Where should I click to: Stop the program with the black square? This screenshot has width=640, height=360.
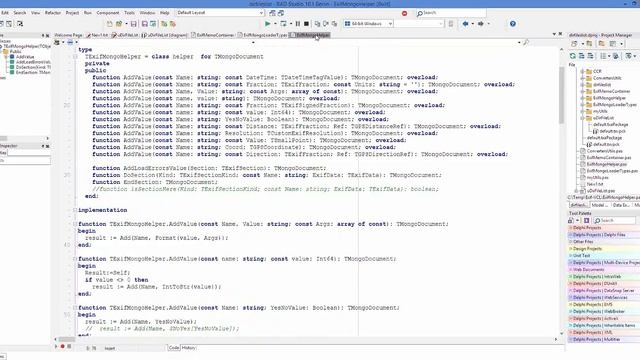[x=306, y=24]
